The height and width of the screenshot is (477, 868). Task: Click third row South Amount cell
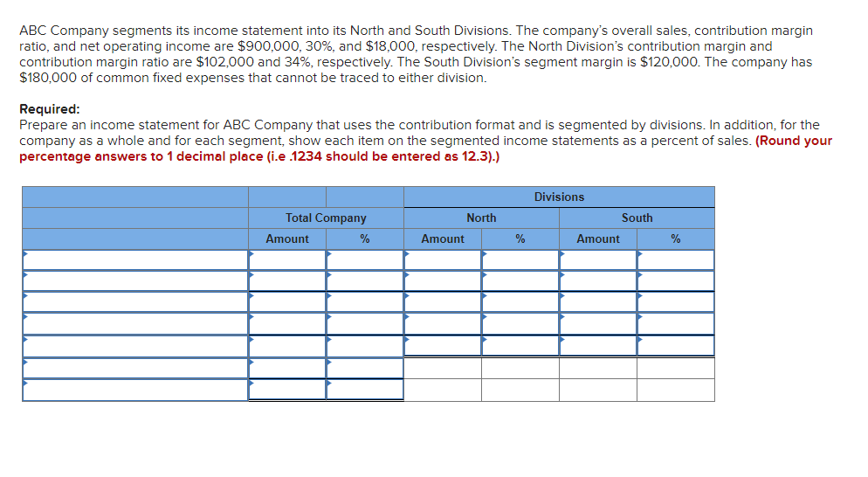coord(598,302)
